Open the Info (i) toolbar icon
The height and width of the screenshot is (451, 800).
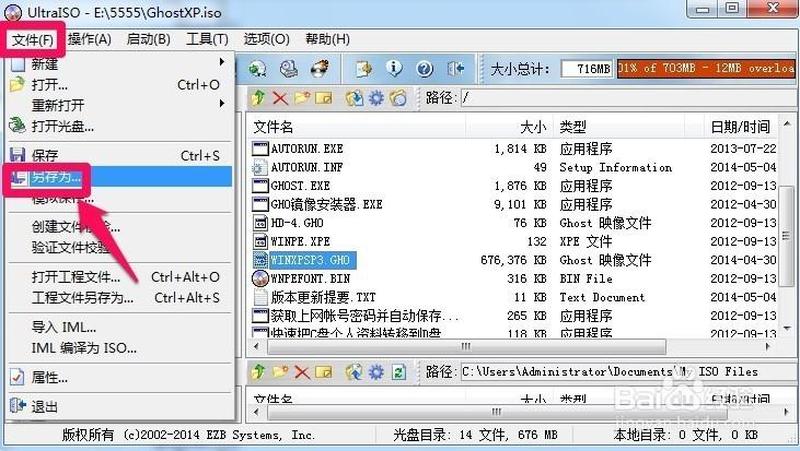(393, 68)
